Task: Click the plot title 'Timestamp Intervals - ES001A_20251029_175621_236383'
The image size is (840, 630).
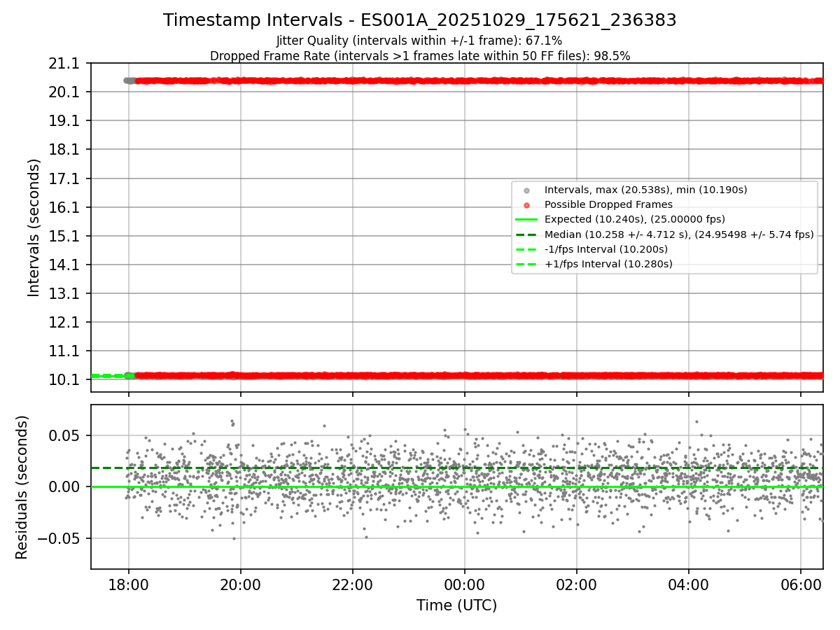Action: (x=420, y=20)
